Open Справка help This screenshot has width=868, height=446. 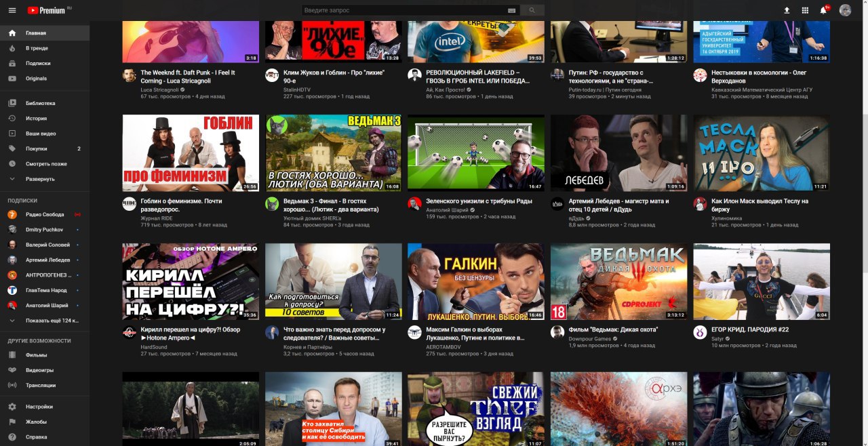[45, 437]
